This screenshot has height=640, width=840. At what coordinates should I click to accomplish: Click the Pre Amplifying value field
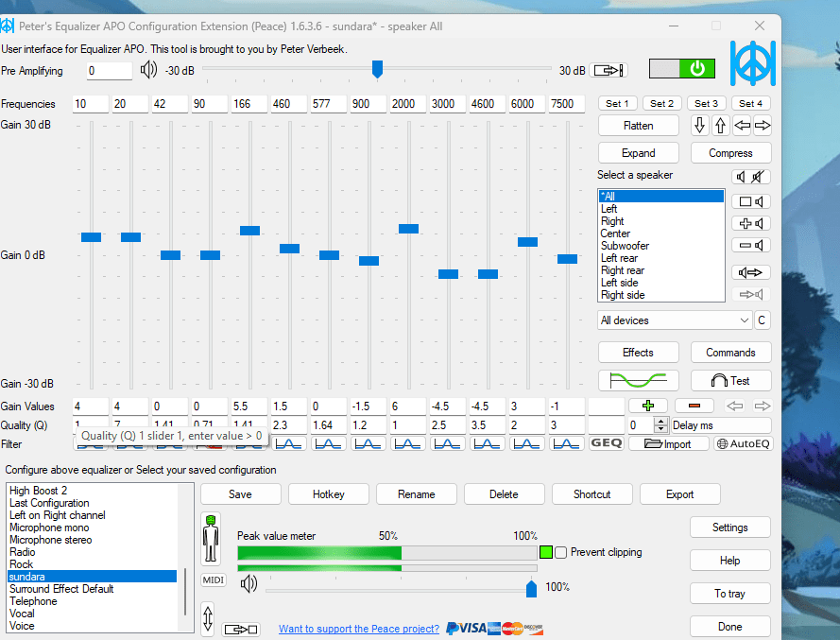point(110,71)
